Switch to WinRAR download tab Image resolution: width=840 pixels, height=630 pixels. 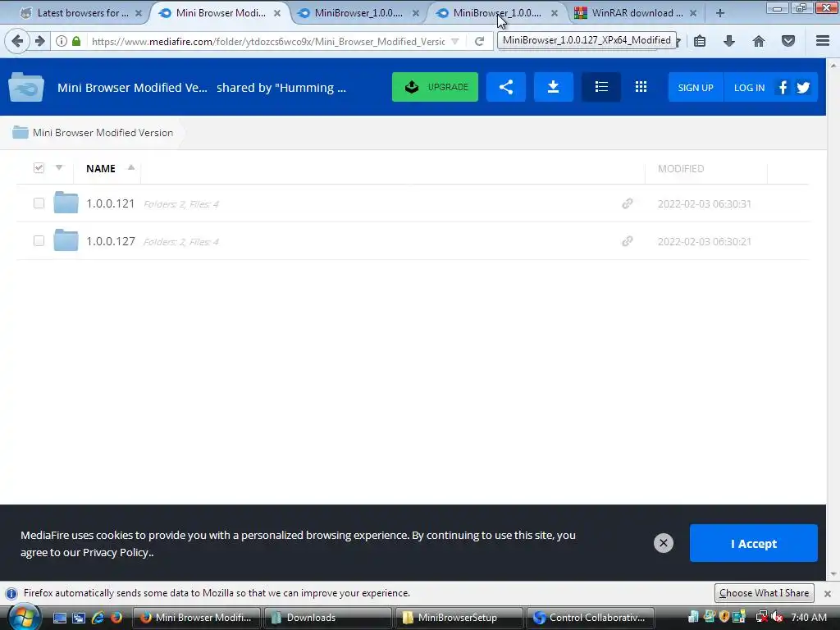tap(636, 13)
